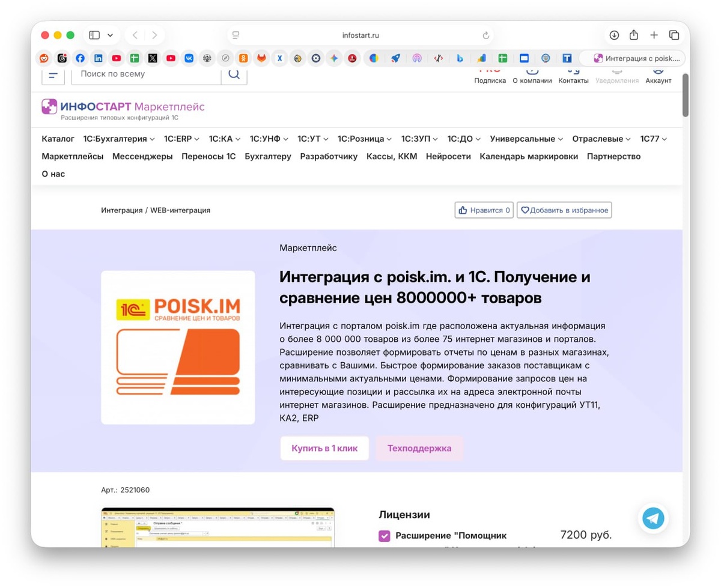The height and width of the screenshot is (588, 721).
Task: Reload the infostart.ru page
Action: pyautogui.click(x=486, y=35)
